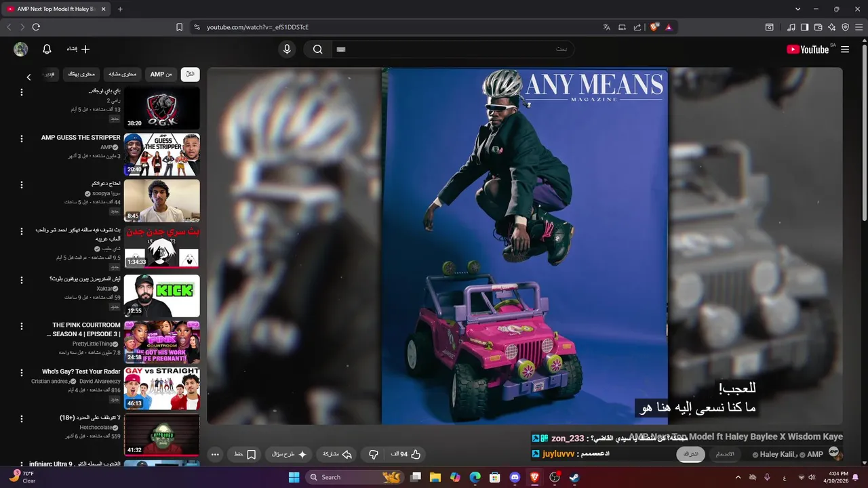
Task: Click the Subscribe (اشتراك) button
Action: tap(690, 454)
